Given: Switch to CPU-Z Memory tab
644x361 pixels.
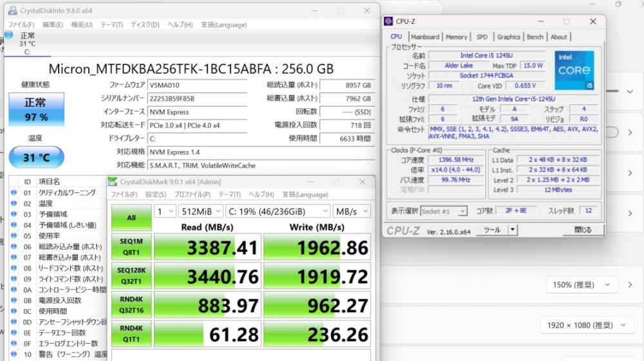Looking at the screenshot, I should 457,37.
